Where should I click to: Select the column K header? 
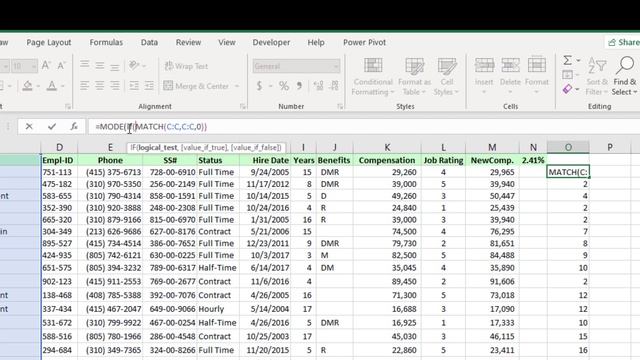(387, 147)
